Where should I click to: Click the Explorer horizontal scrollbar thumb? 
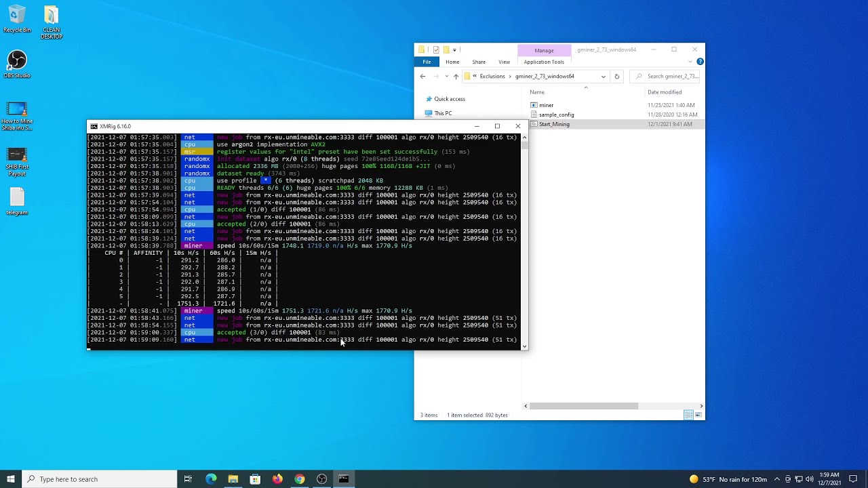coord(584,406)
